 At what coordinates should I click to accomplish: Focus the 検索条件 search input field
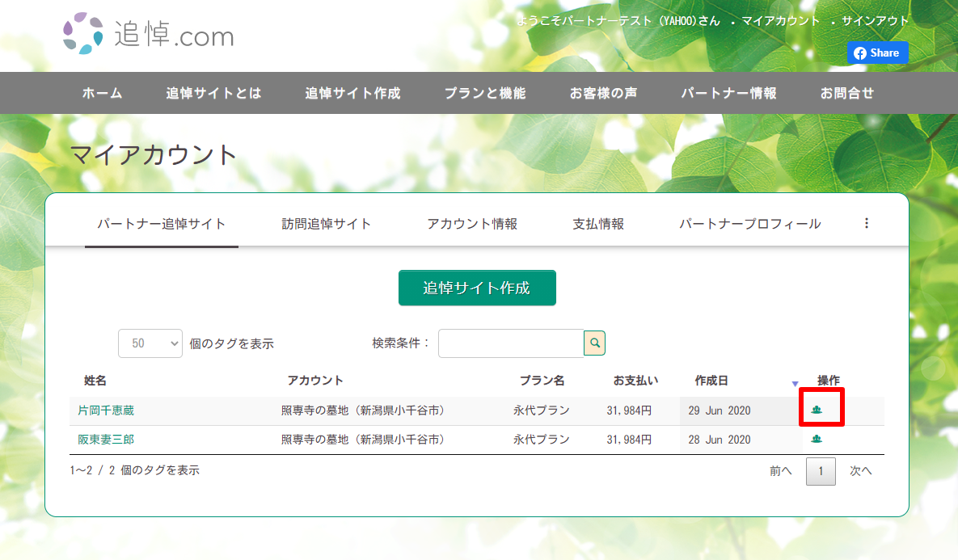[510, 343]
